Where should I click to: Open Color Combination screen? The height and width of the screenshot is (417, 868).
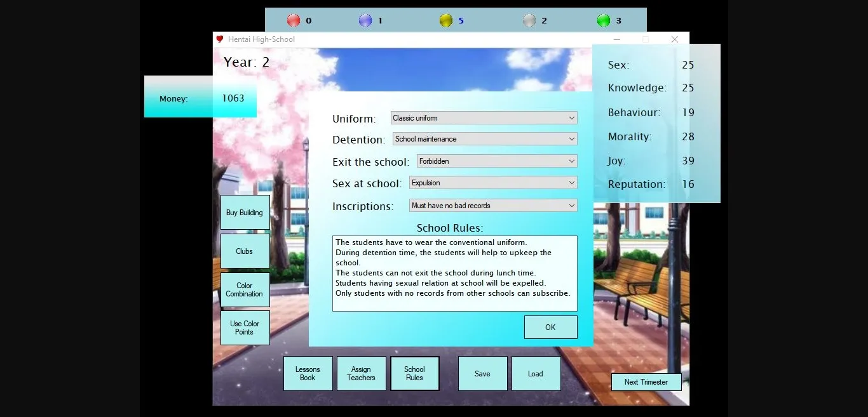tap(245, 290)
